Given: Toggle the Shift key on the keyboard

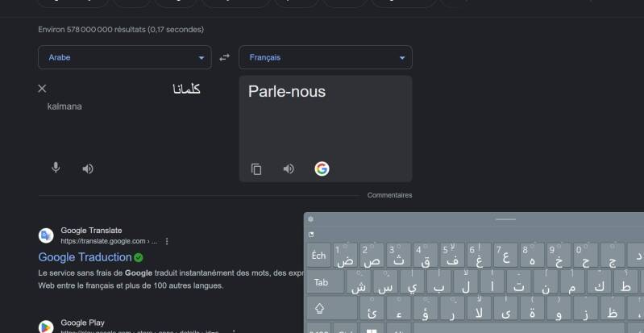Looking at the screenshot, I should [320, 308].
